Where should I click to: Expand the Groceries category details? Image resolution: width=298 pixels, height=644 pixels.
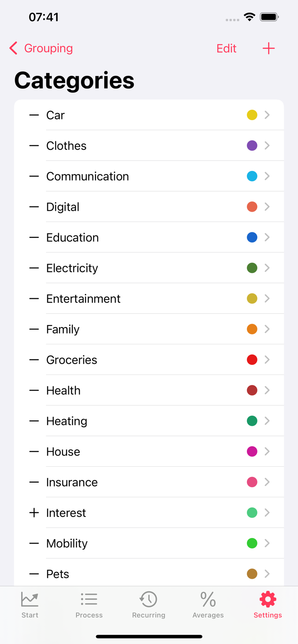click(x=267, y=360)
